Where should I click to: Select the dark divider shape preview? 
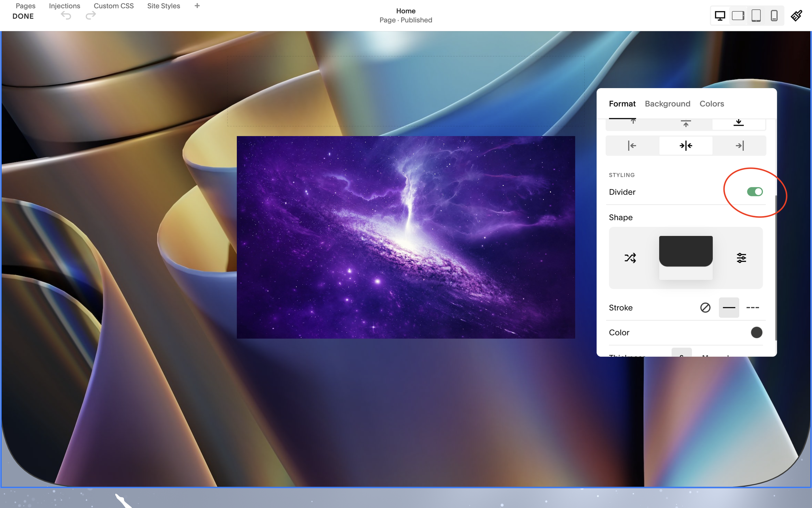[686, 257]
